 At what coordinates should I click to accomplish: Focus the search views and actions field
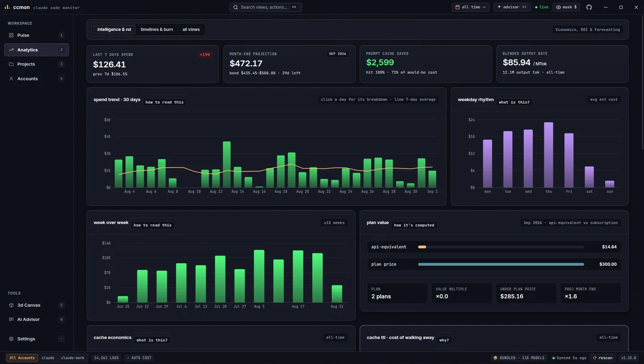265,7
